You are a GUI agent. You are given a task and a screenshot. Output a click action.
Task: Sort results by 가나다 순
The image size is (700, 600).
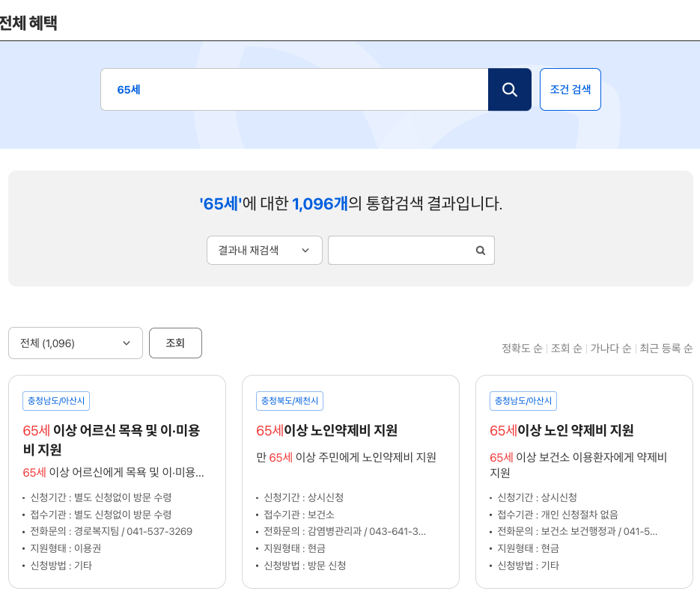tap(611, 348)
